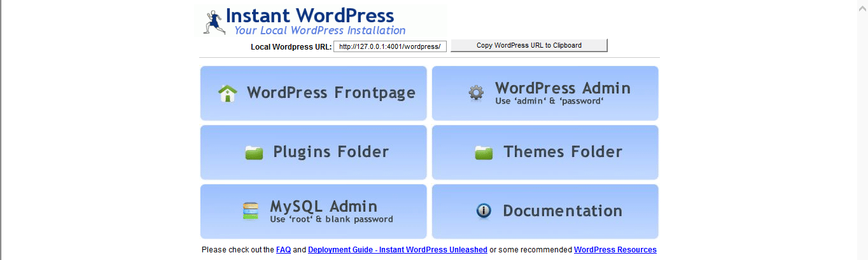868x260 pixels.
Task: Visit the WordPress Resources link
Action: tap(615, 250)
